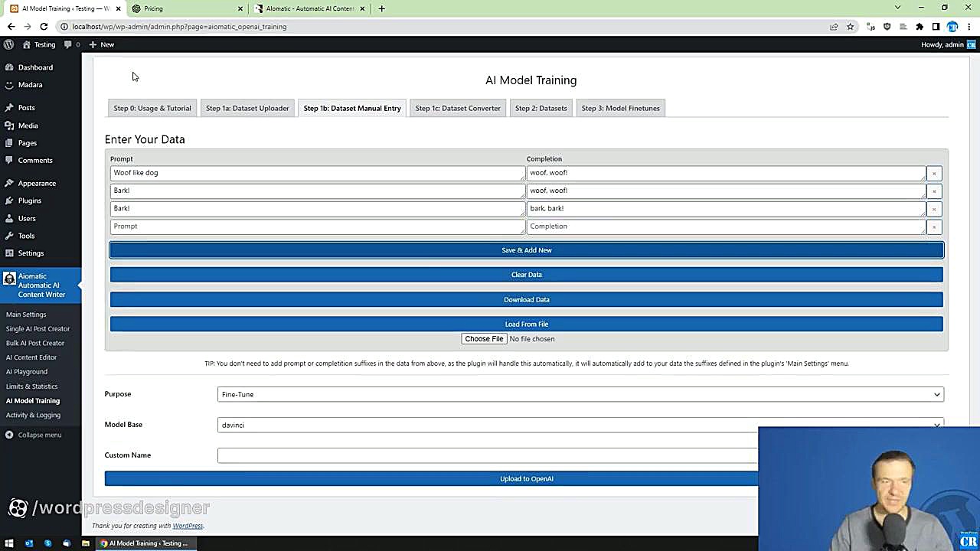Click the Settings sliders icon
Viewport: 980px width, 551px height.
point(9,253)
